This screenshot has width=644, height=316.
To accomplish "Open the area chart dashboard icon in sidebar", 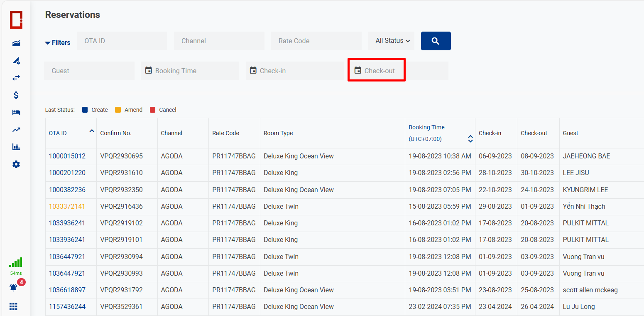I will click(16, 43).
